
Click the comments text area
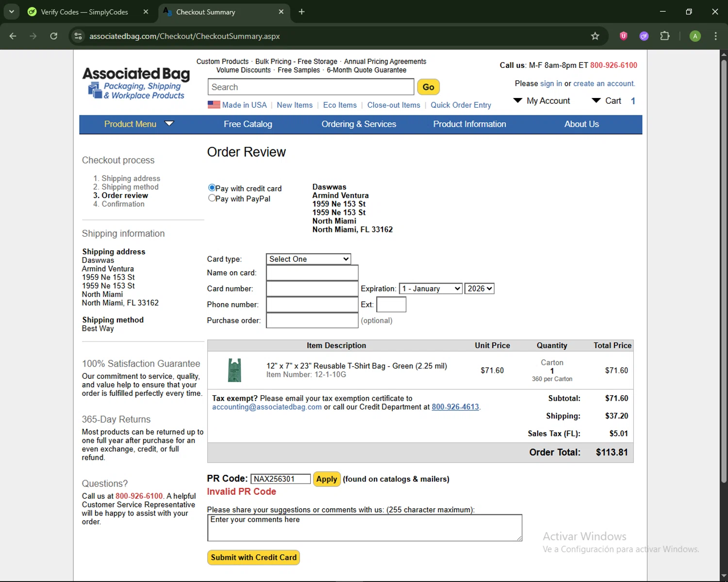pos(364,528)
